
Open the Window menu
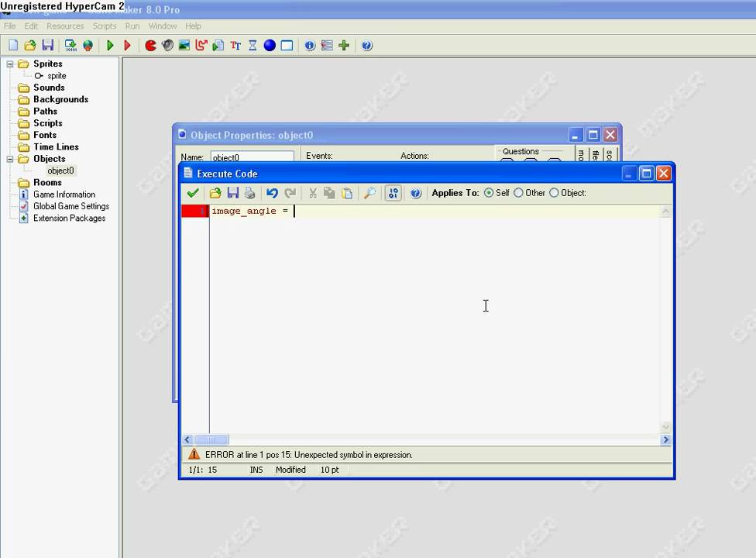pos(163,26)
